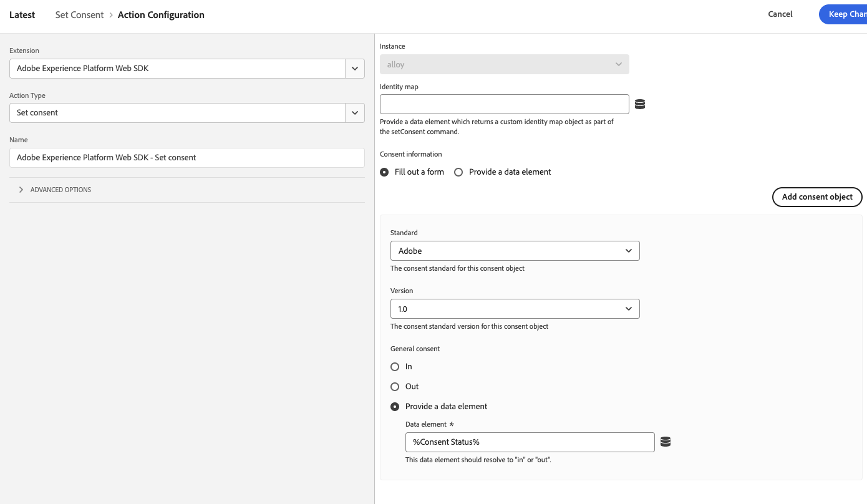Click Action Configuration breadcrumb text

161,15
